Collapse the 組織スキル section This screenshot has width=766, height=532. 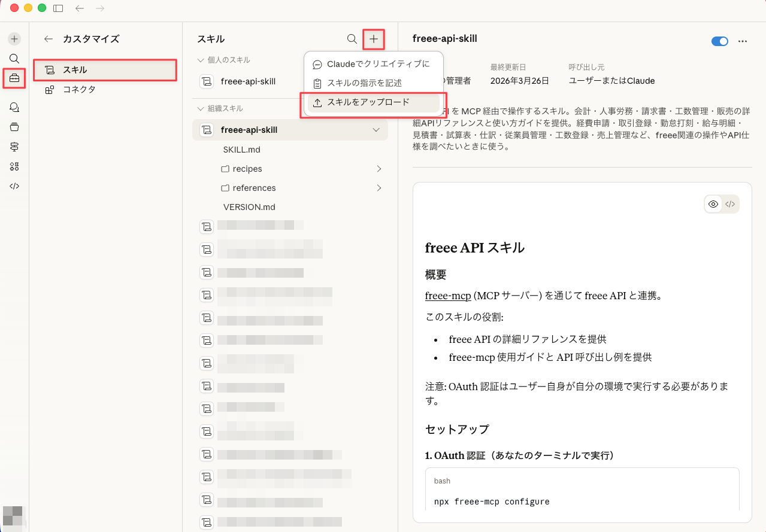[x=200, y=108]
